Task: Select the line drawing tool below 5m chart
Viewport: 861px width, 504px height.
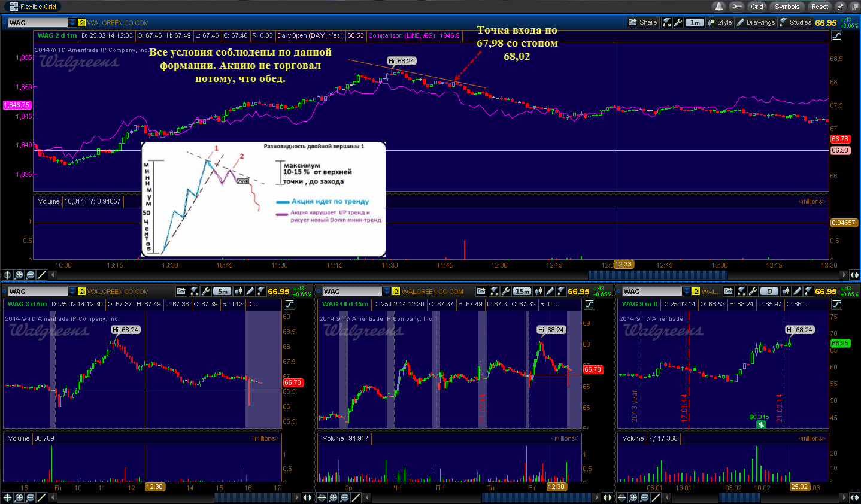Action: click(41, 497)
